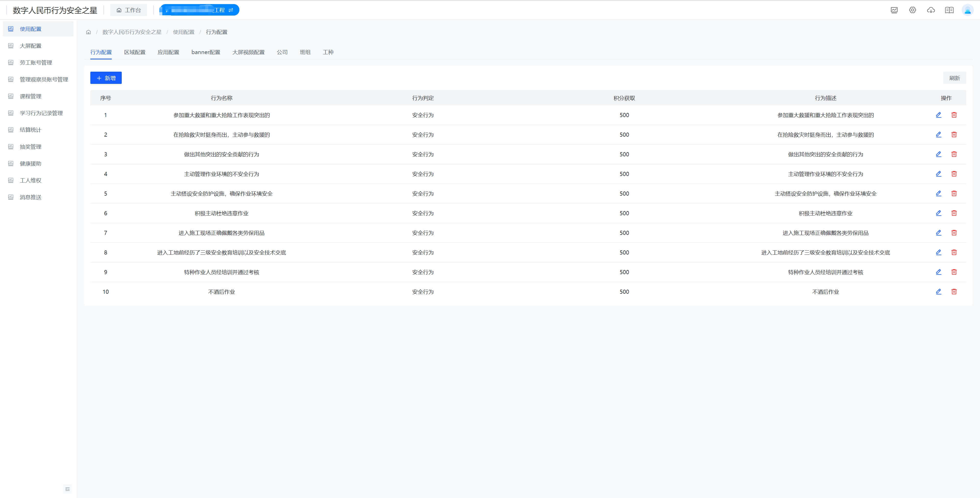Click the 使用配置 breadcrumb link
This screenshot has width=980, height=498.
point(183,32)
